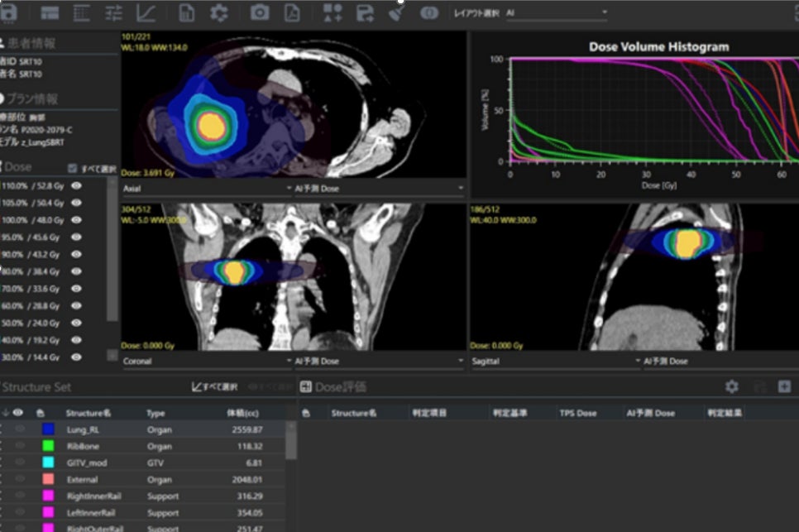Click the TPS Dose column header

(x=577, y=412)
